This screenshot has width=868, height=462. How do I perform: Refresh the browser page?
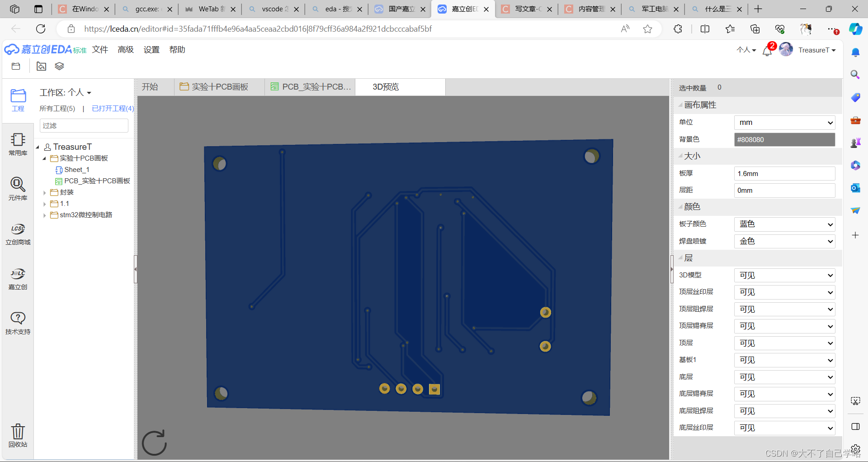pos(41,29)
